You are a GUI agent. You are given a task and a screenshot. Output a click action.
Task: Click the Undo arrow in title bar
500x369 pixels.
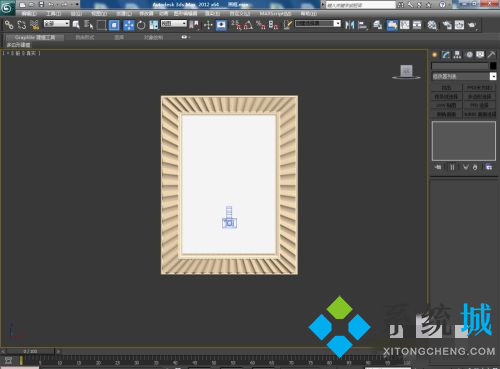click(x=51, y=5)
